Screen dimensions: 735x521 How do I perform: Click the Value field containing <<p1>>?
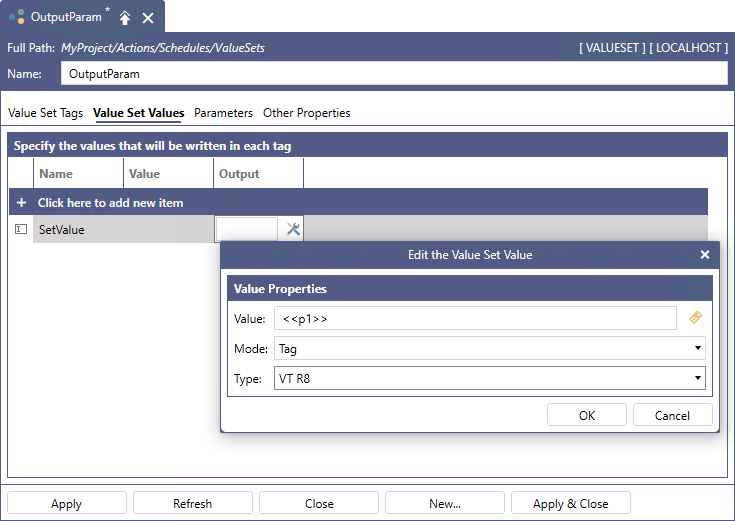click(x=475, y=318)
